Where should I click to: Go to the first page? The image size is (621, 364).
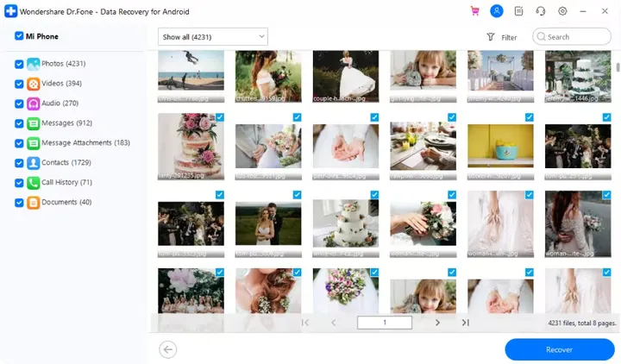tap(305, 323)
